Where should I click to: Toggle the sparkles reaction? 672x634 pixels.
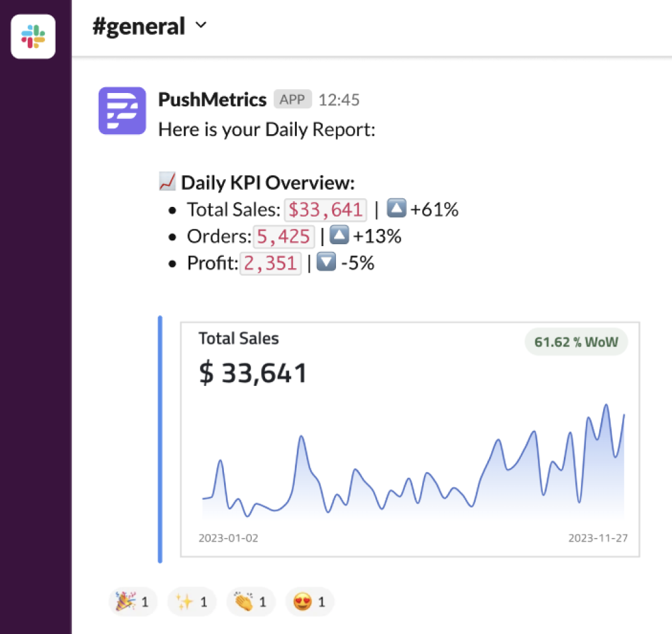[x=192, y=602]
